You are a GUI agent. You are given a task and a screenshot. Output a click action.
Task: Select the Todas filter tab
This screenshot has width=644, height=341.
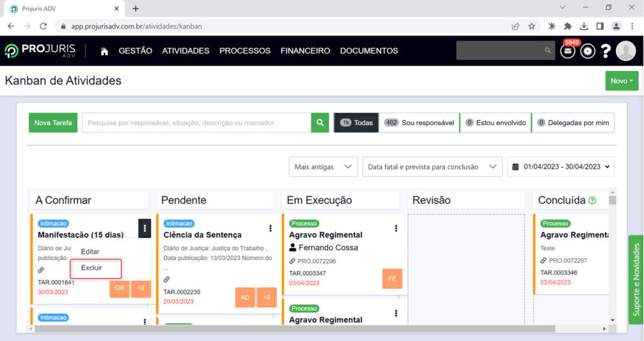pyautogui.click(x=356, y=122)
